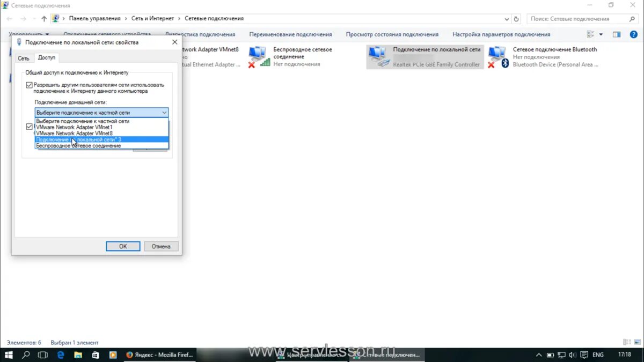The width and height of the screenshot is (644, 362).
Task: Toggle the preview pane icon
Action: 617,34
